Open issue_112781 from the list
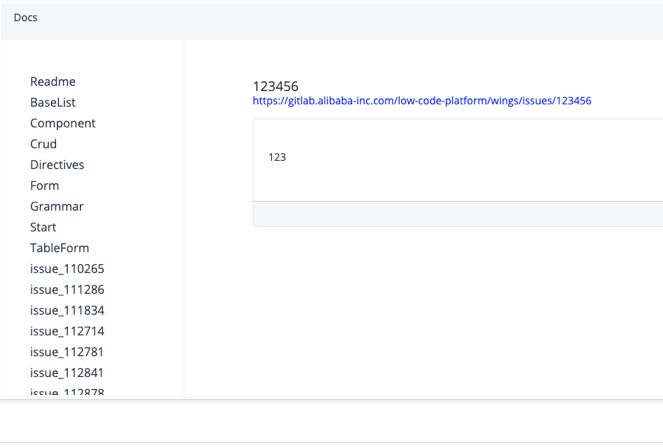Screen dimensions: 663x447 [x=67, y=352]
